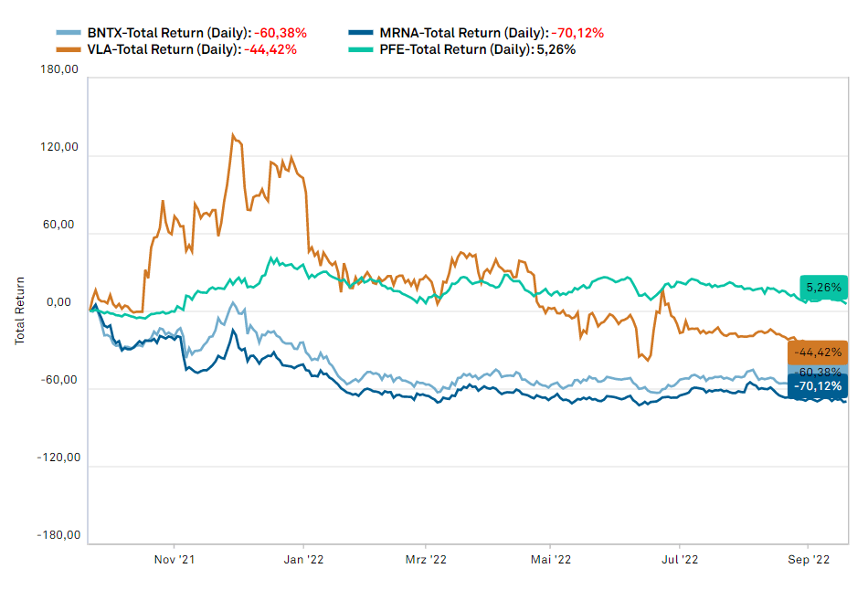This screenshot has width=868, height=600.
Task: Click the Mrz '22 axis tick label
Action: click(x=426, y=560)
